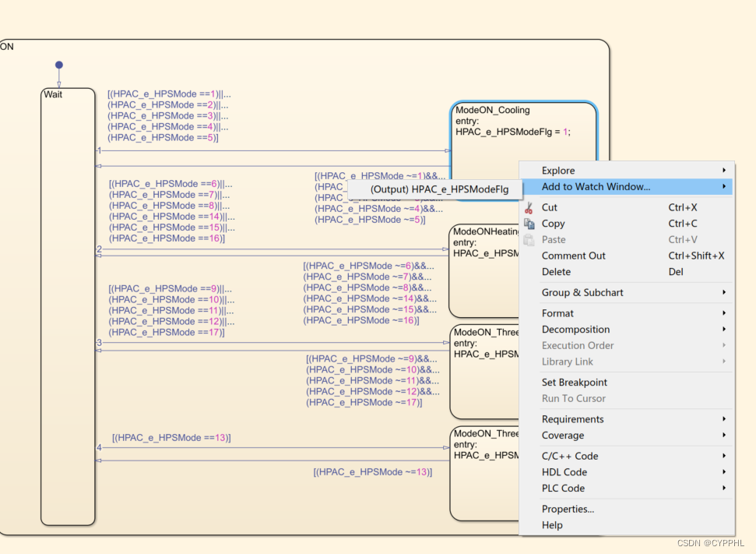Click the [(HPAC_e_HPSMode ==6)||... condition line
The image size is (756, 554).
(171, 184)
